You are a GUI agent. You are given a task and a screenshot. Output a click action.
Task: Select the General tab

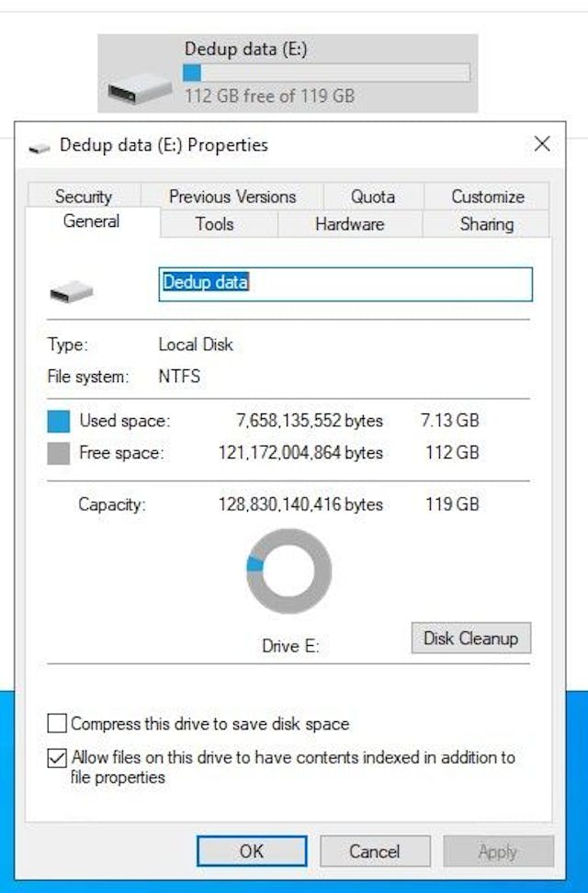(x=91, y=221)
